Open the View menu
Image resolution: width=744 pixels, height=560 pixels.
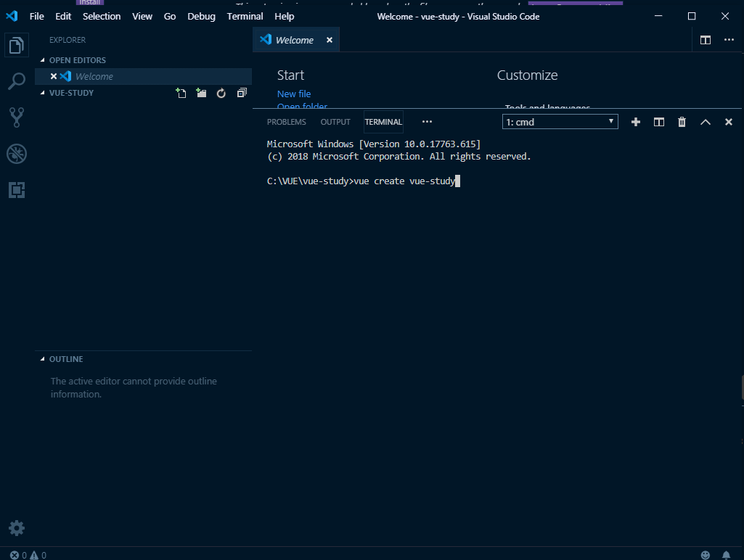coord(142,16)
